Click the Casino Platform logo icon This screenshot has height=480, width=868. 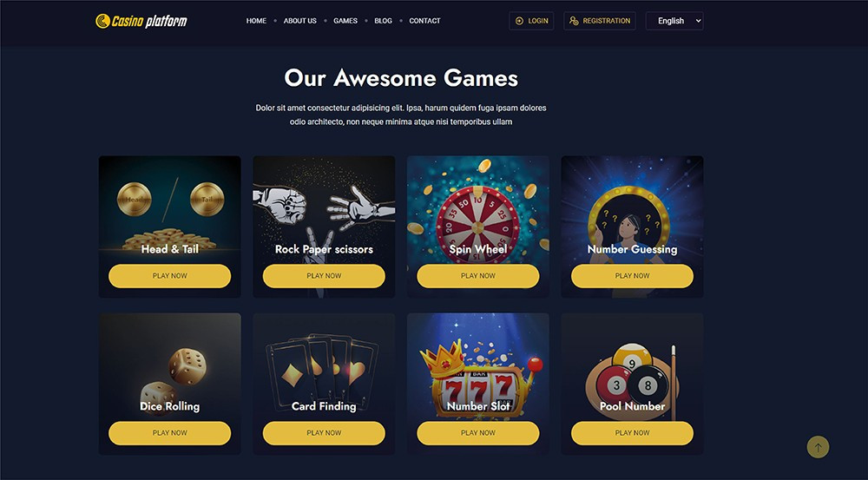[102, 21]
